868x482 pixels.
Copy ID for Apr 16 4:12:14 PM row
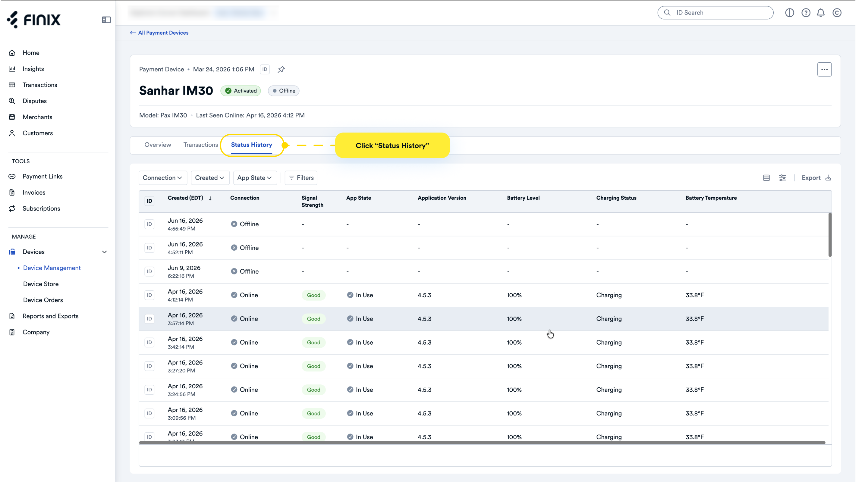[x=149, y=295]
